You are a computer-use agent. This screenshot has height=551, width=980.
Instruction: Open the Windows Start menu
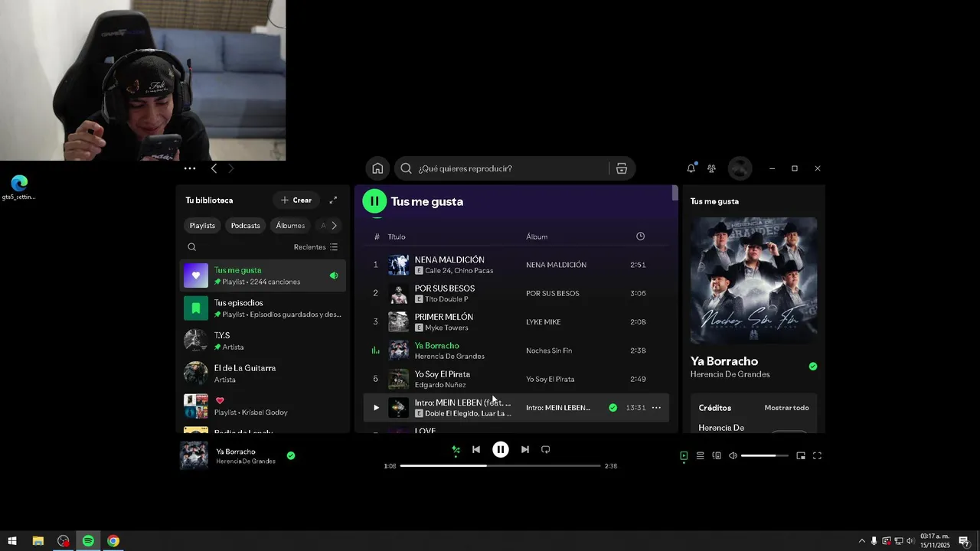pos(12,541)
